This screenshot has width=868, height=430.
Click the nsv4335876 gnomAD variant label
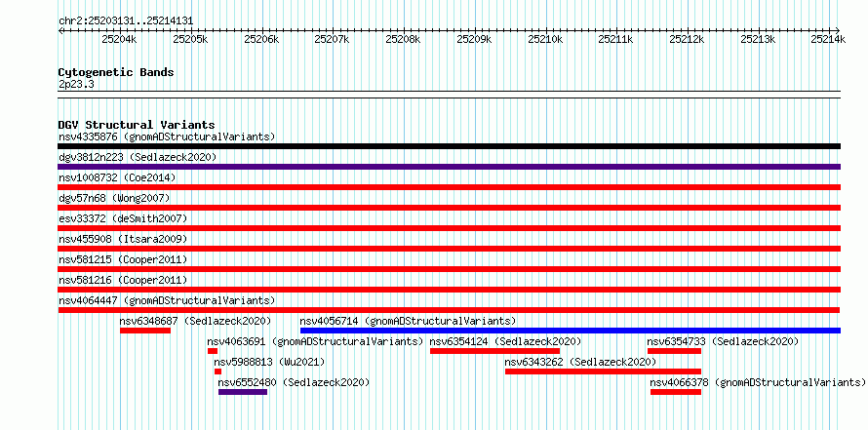click(167, 137)
